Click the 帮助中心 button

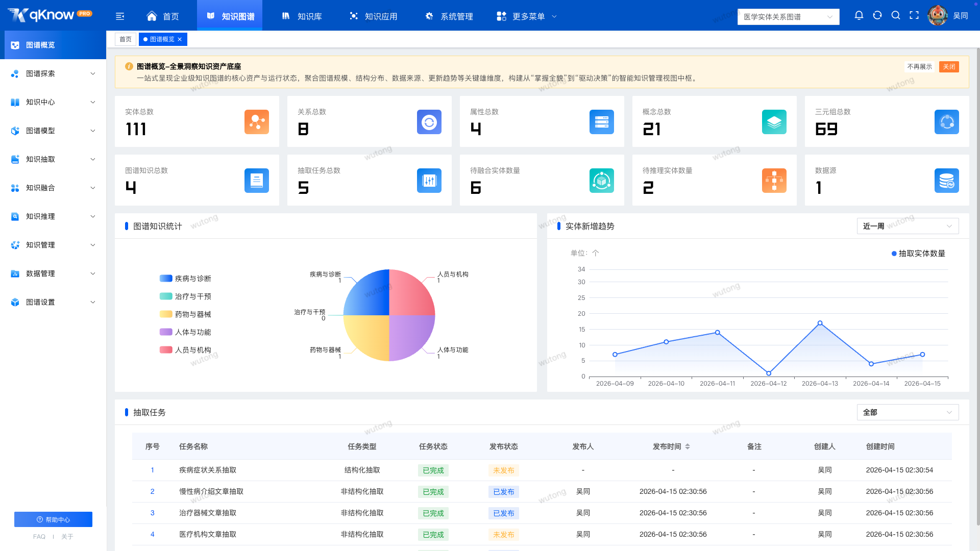coord(53,519)
